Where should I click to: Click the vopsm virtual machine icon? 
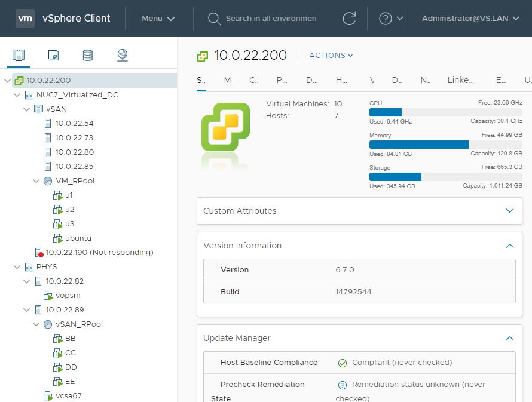(48, 296)
